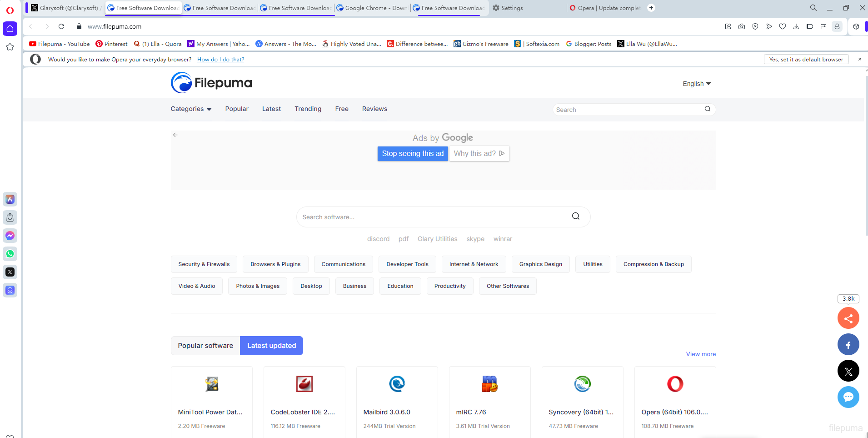Image resolution: width=868 pixels, height=438 pixels.
Task: Open Trending in the navigation menu
Action: tap(308, 109)
